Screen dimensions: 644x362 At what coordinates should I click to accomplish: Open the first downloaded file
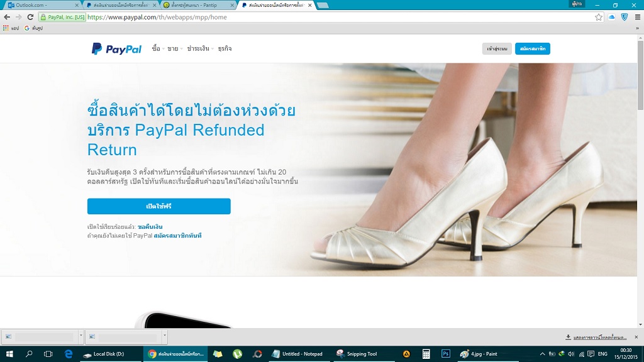[40, 337]
